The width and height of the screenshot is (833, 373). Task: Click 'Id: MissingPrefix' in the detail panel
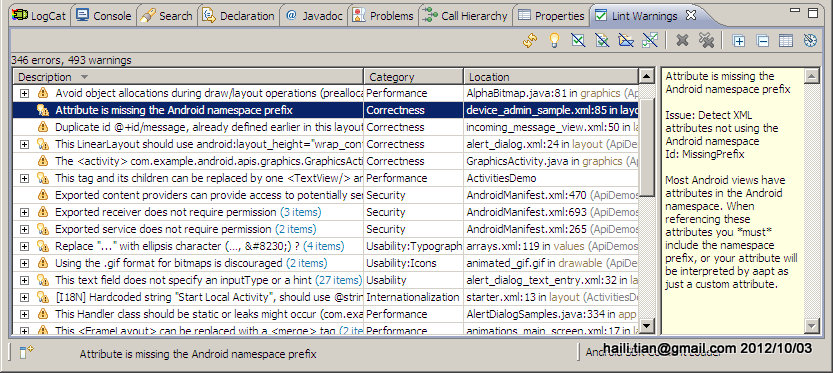tap(705, 154)
